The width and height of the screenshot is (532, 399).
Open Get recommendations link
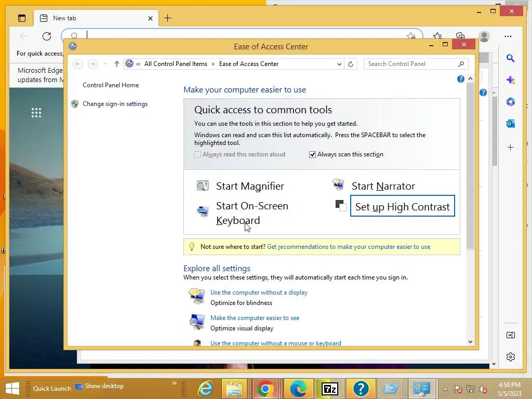point(349,247)
